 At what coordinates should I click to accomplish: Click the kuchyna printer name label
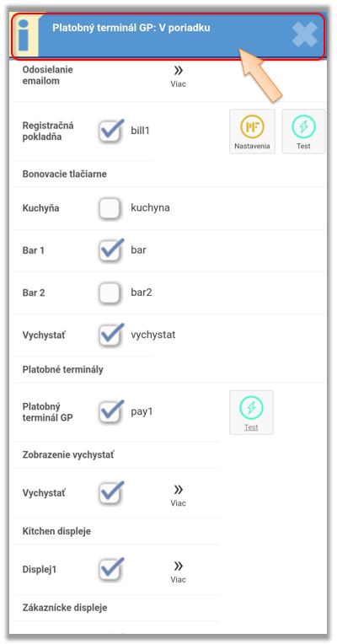(150, 208)
